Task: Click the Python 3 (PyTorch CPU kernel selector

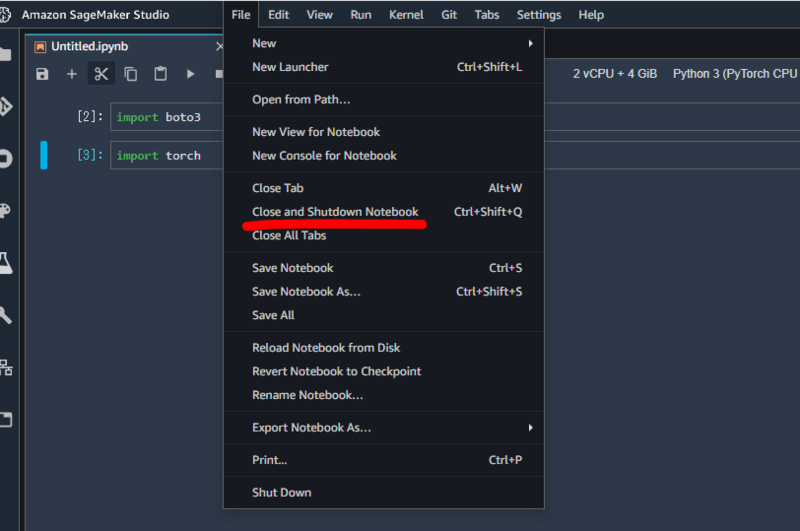Action: pos(735,74)
